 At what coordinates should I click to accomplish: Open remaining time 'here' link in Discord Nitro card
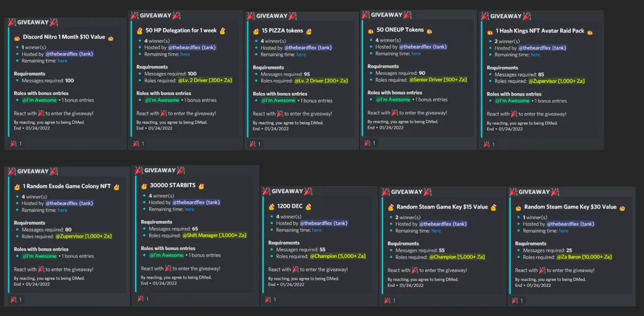(x=62, y=61)
